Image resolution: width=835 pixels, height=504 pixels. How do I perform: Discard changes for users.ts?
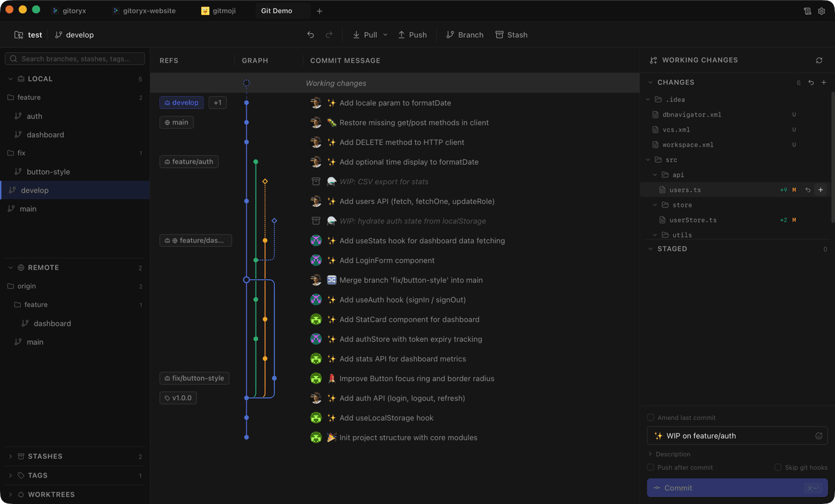coord(808,190)
